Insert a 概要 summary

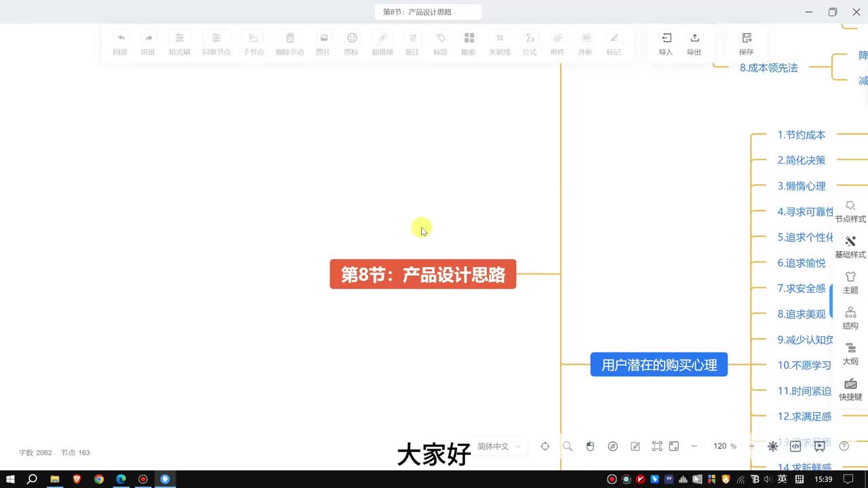(x=469, y=44)
